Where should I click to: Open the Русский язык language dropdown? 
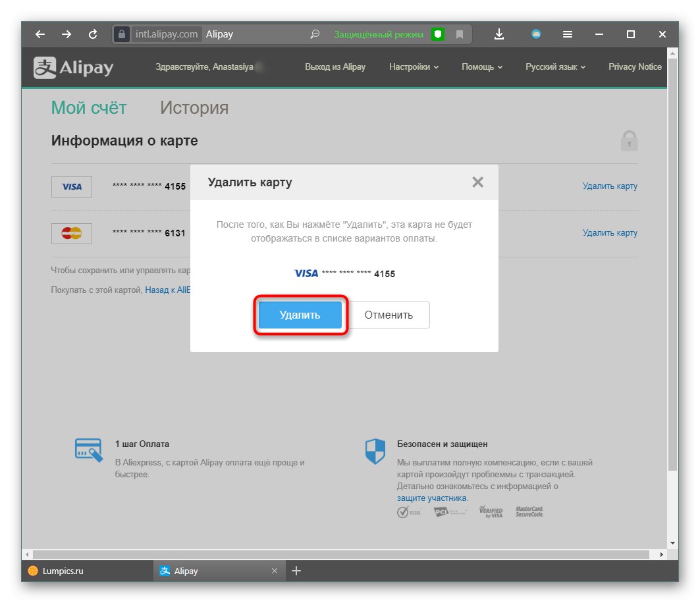pyautogui.click(x=555, y=67)
